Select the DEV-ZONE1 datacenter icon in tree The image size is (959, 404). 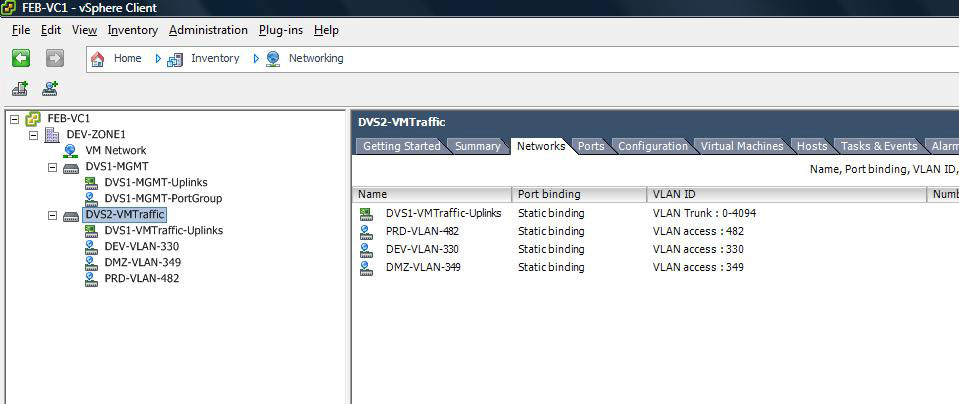(x=52, y=134)
